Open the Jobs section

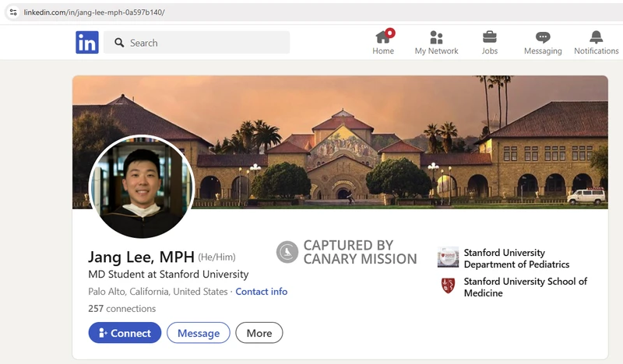[490, 42]
